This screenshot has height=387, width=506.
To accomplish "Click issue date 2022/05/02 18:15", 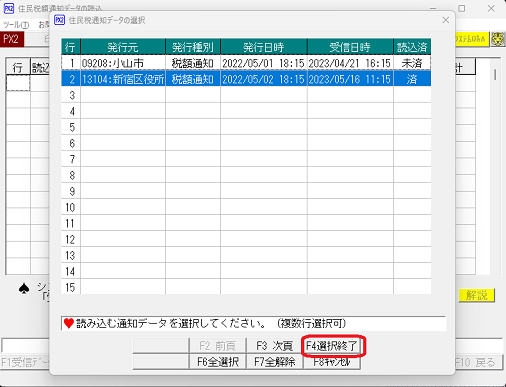I will (263, 79).
